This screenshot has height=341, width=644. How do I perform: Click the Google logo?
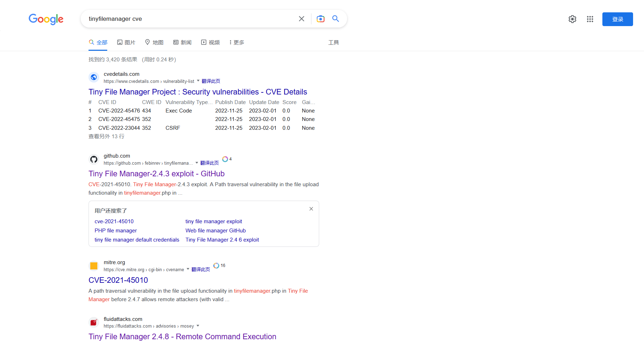pyautogui.click(x=46, y=19)
